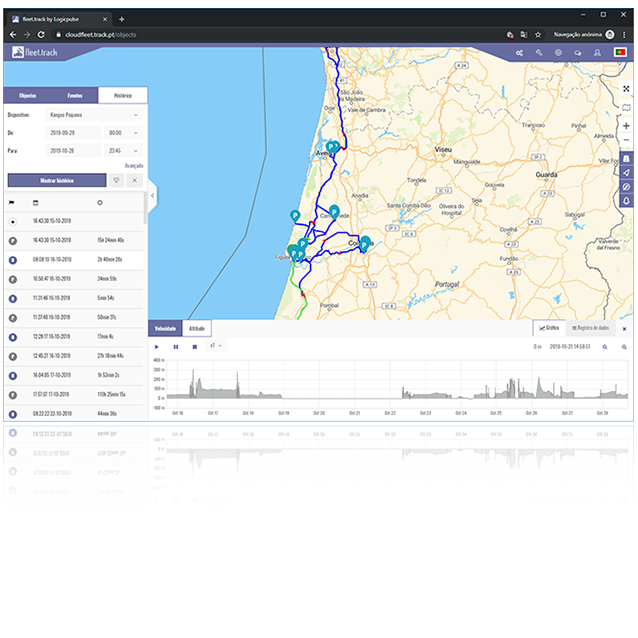Open the share/connections icon in top bar
This screenshot has width=638, height=638.
519,53
